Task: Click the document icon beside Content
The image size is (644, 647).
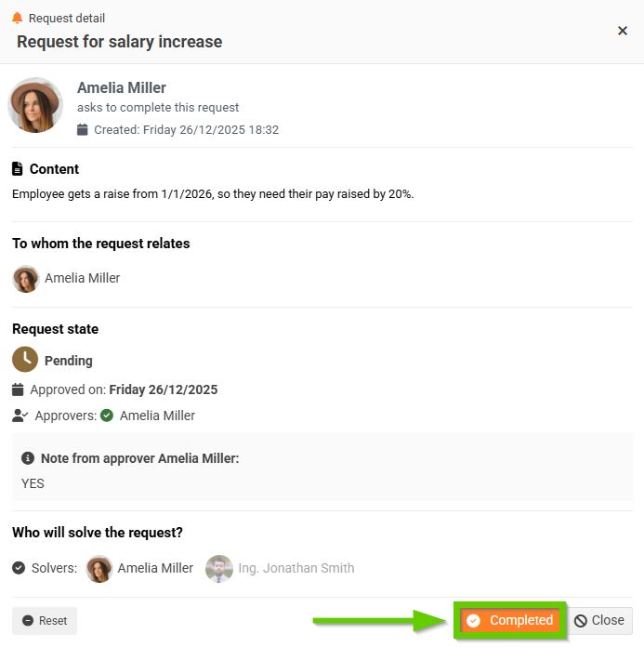Action: coord(18,169)
